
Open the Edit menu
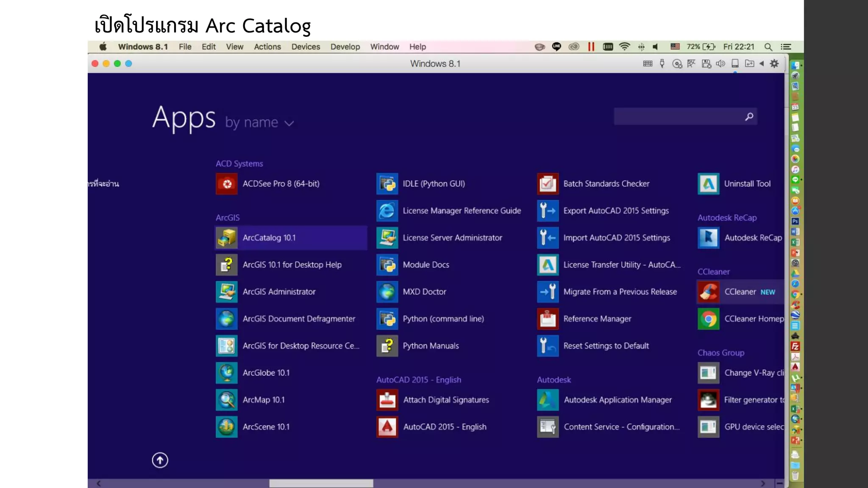click(x=209, y=47)
